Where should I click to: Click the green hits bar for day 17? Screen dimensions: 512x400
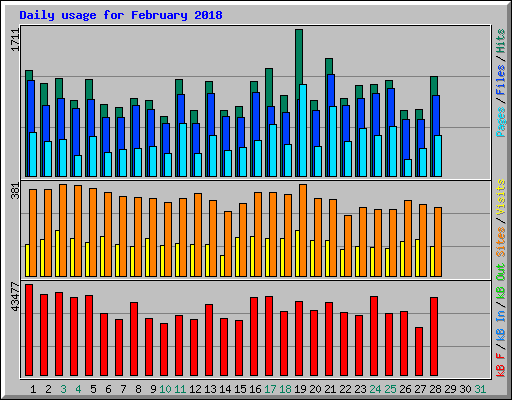point(269,87)
